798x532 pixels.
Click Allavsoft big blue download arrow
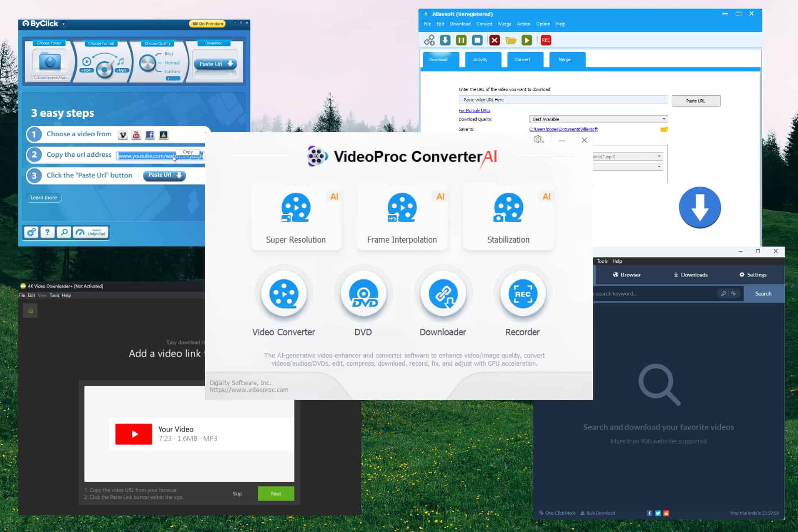tap(700, 207)
